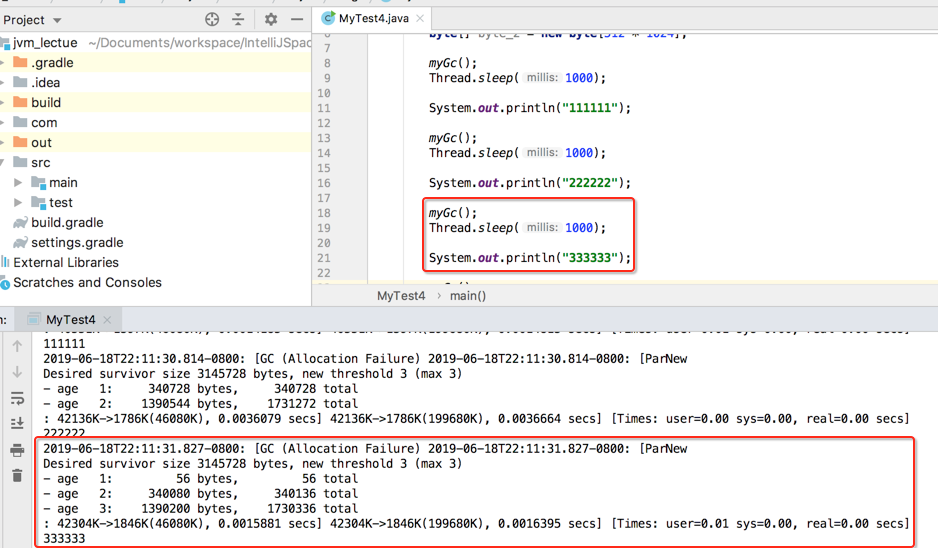Viewport: 938px width, 548px height.
Task: Click main() breadcrumb
Action: [468, 296]
